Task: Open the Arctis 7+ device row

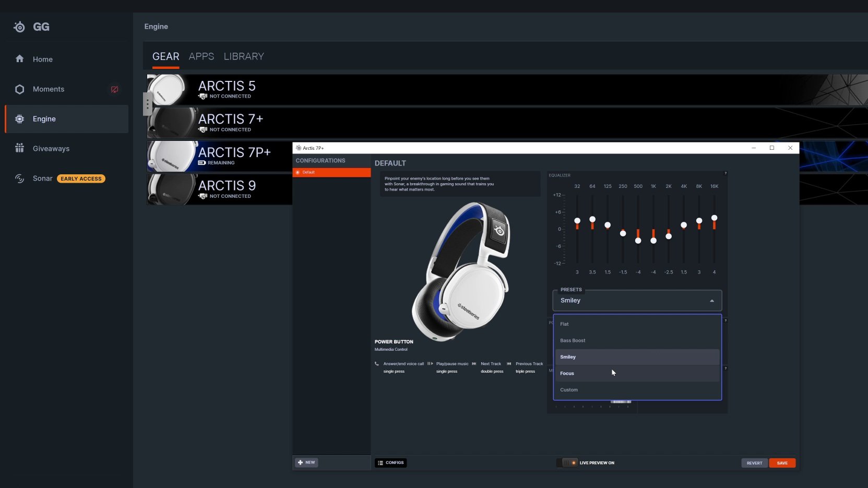Action: [x=507, y=123]
